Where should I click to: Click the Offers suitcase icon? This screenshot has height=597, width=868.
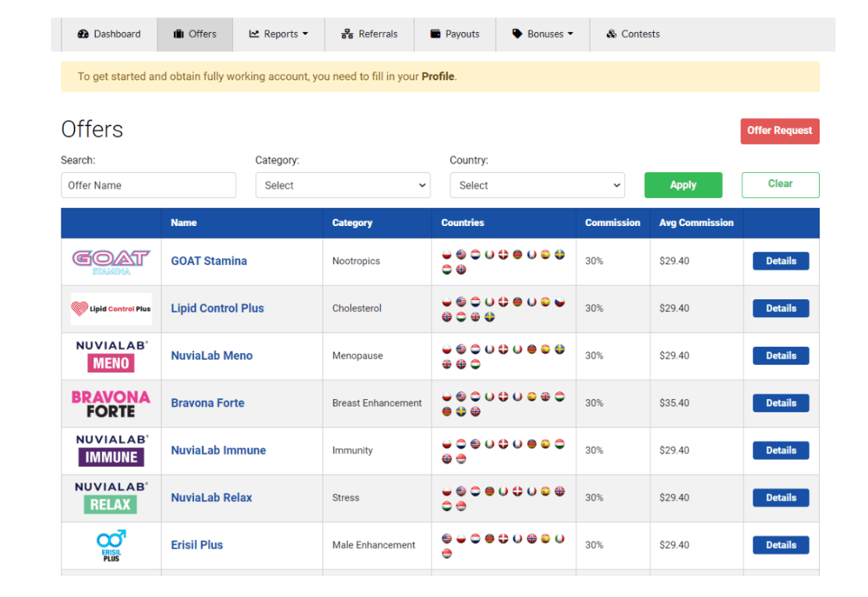[178, 34]
